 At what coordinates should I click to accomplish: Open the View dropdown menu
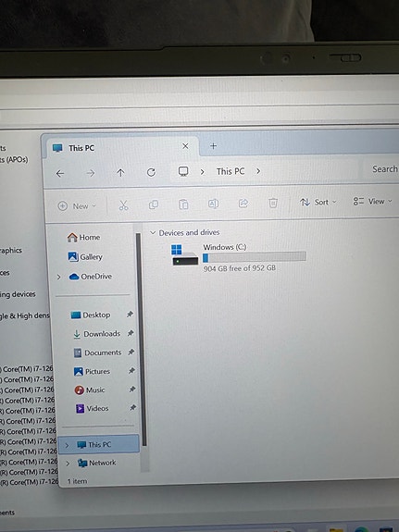tap(372, 201)
